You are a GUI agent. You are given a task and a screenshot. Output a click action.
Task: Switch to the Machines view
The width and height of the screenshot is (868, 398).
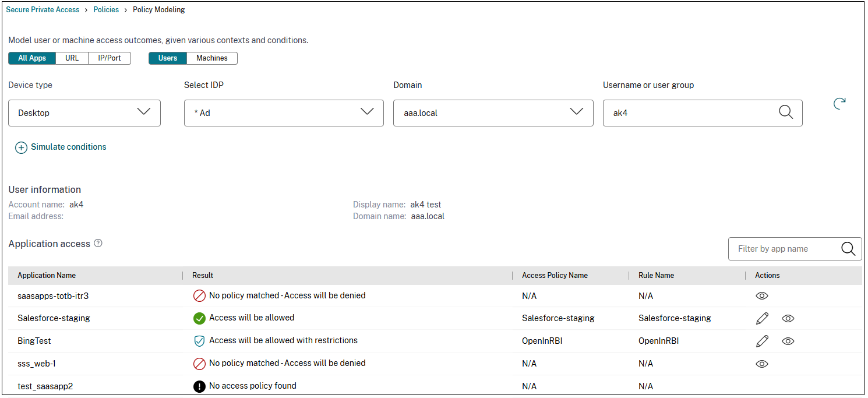211,58
